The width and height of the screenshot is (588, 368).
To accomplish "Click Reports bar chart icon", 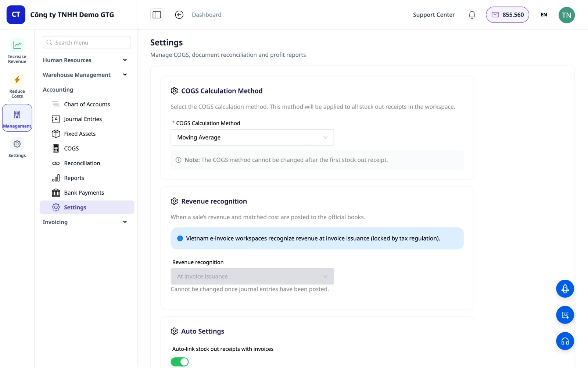I will tap(56, 178).
